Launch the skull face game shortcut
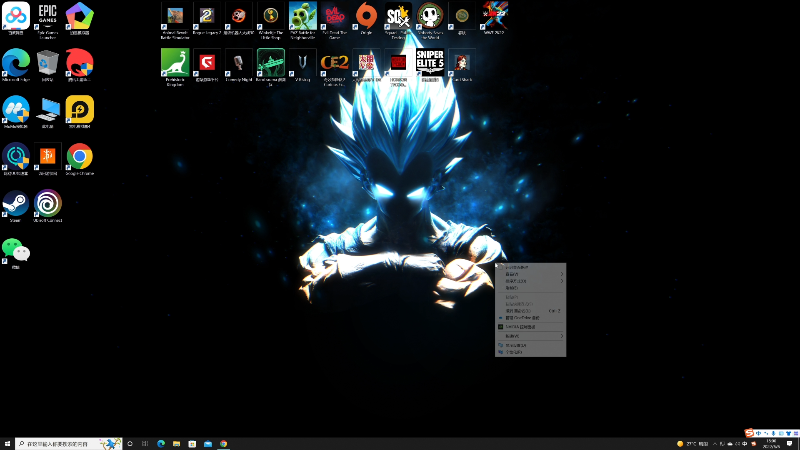 tap(239, 18)
